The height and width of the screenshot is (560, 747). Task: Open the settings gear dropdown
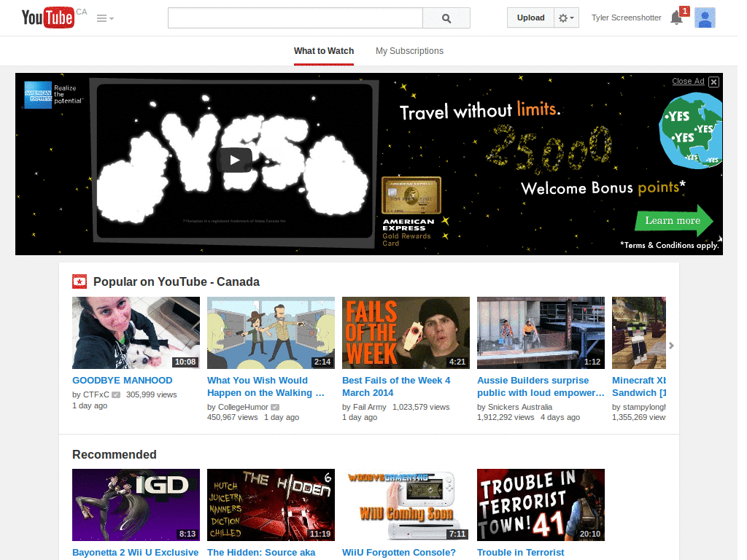(566, 17)
